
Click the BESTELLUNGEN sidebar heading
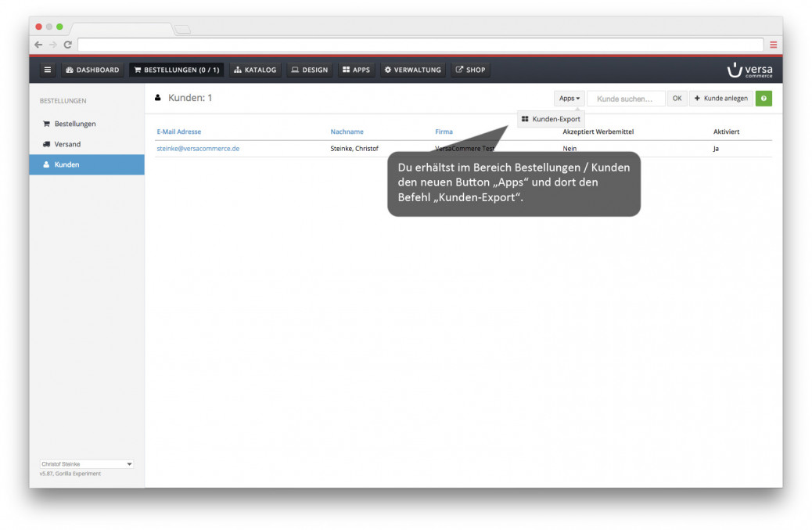click(x=63, y=101)
